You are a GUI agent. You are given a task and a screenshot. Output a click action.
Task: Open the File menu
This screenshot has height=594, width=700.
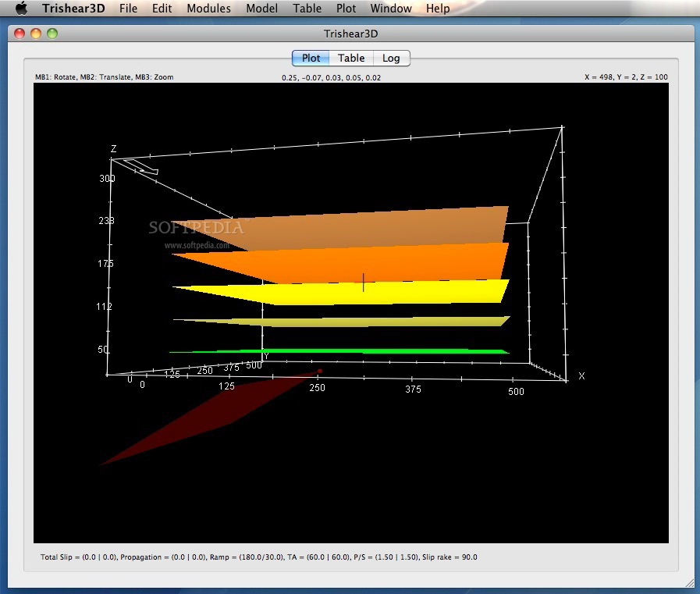coord(128,9)
